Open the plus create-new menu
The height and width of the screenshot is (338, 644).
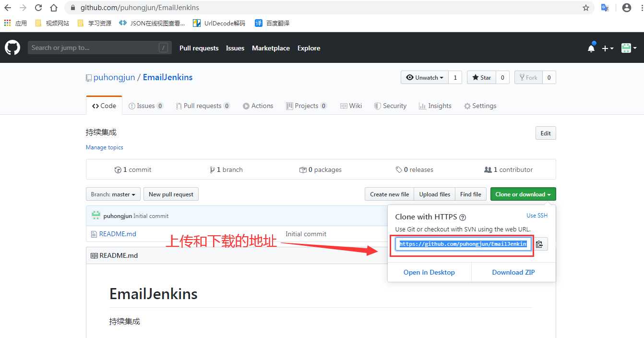tap(608, 48)
